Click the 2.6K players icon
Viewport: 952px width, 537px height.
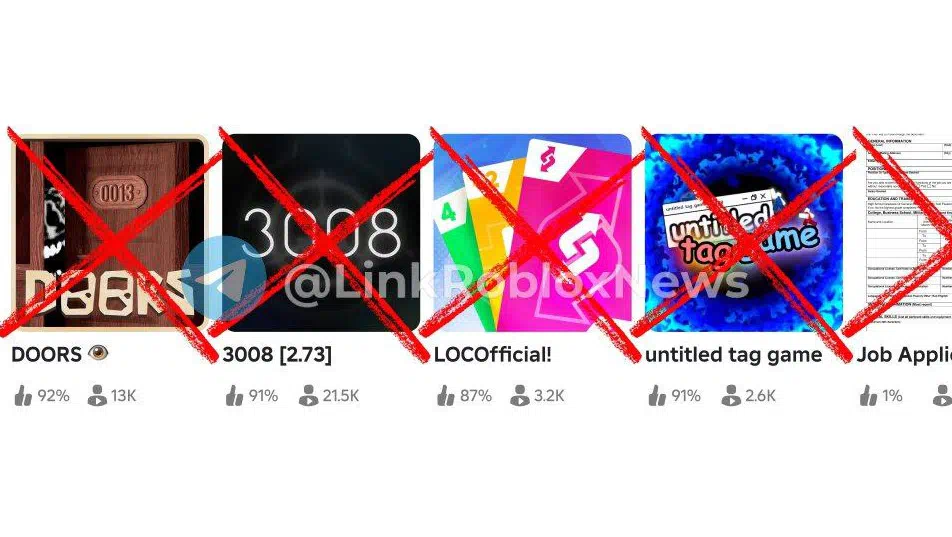coord(731,395)
